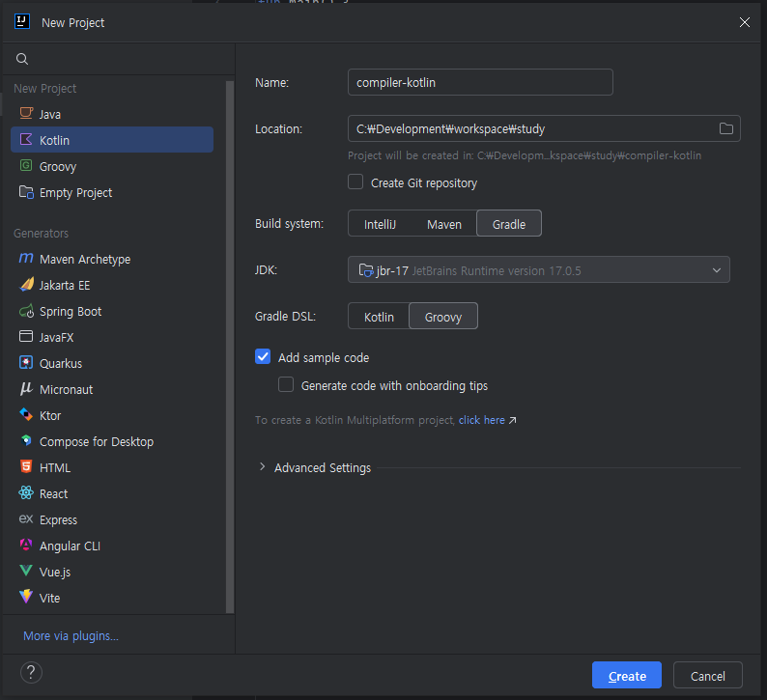Click the Ktor generator icon
Image resolution: width=767 pixels, height=700 pixels.
tap(26, 415)
